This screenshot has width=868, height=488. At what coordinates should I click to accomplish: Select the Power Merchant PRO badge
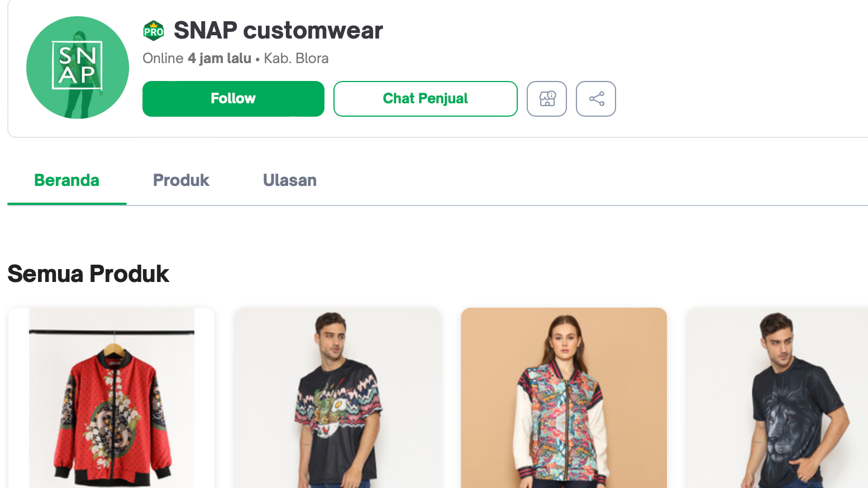click(153, 31)
